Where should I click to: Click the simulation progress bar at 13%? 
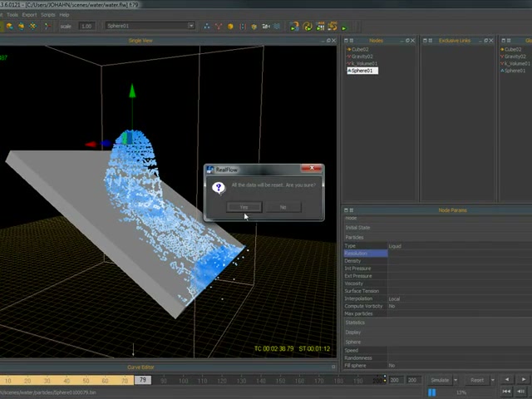(x=461, y=392)
